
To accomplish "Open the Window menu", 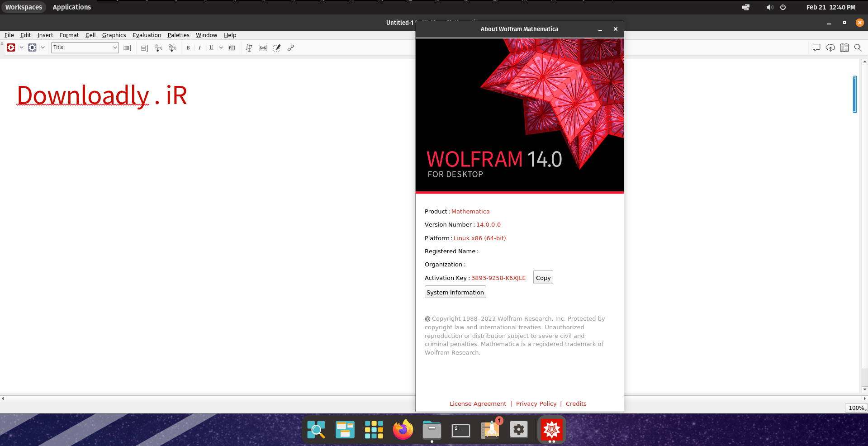I will pyautogui.click(x=206, y=35).
